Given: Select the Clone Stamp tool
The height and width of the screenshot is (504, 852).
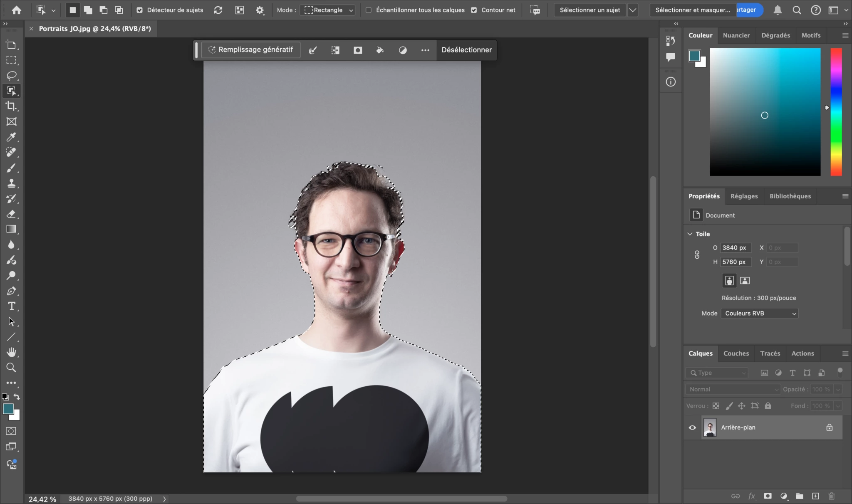Looking at the screenshot, I should [11, 183].
